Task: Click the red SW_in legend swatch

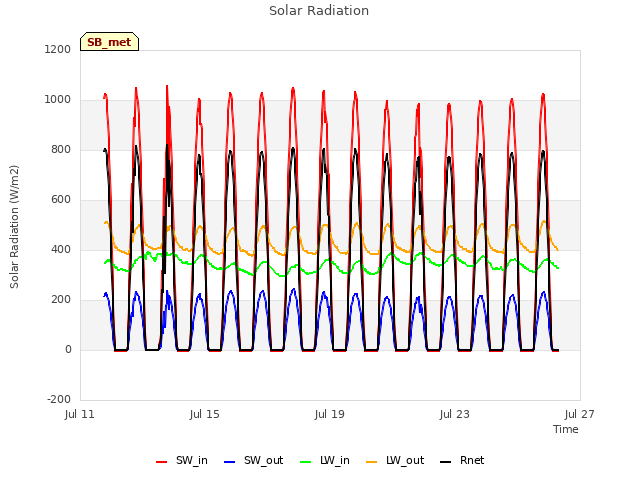Action: (x=162, y=462)
